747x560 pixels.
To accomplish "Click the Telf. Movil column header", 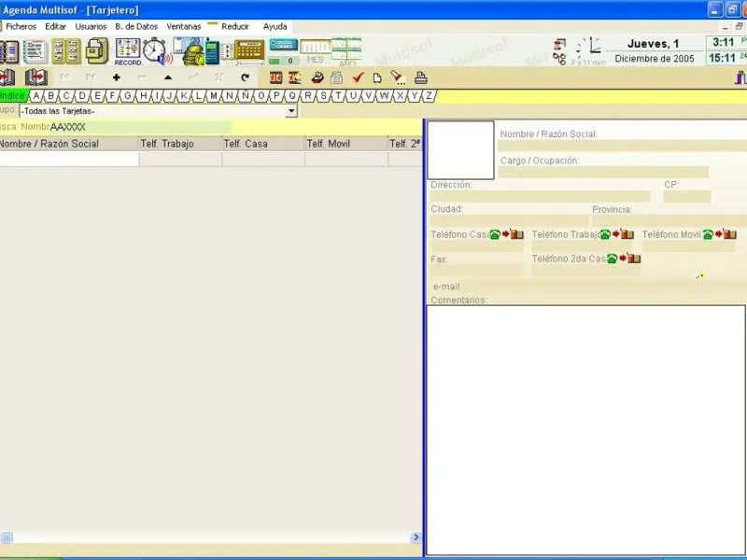I will click(x=345, y=144).
